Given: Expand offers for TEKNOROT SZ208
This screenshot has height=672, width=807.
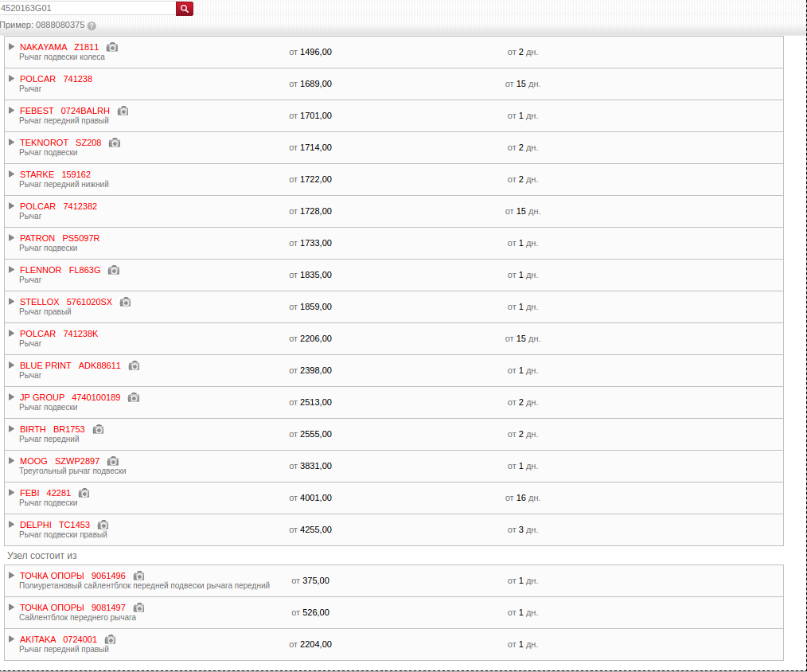Looking at the screenshot, I should pyautogui.click(x=11, y=143).
